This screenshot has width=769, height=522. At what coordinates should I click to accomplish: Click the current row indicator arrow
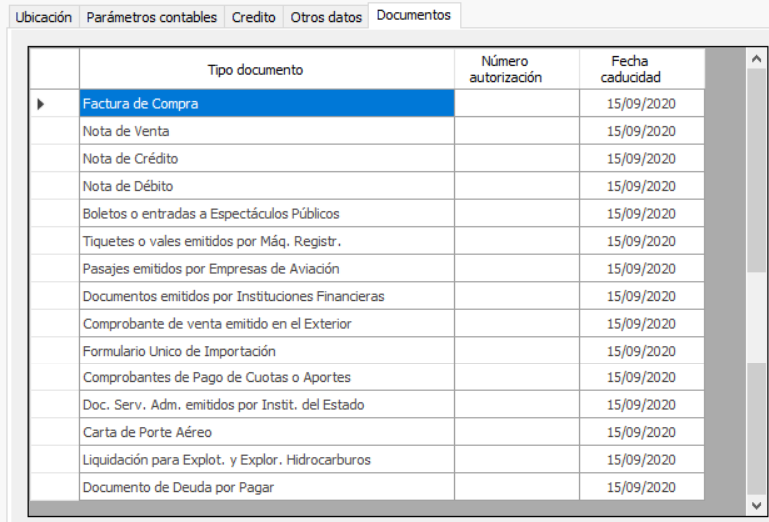[x=41, y=104]
